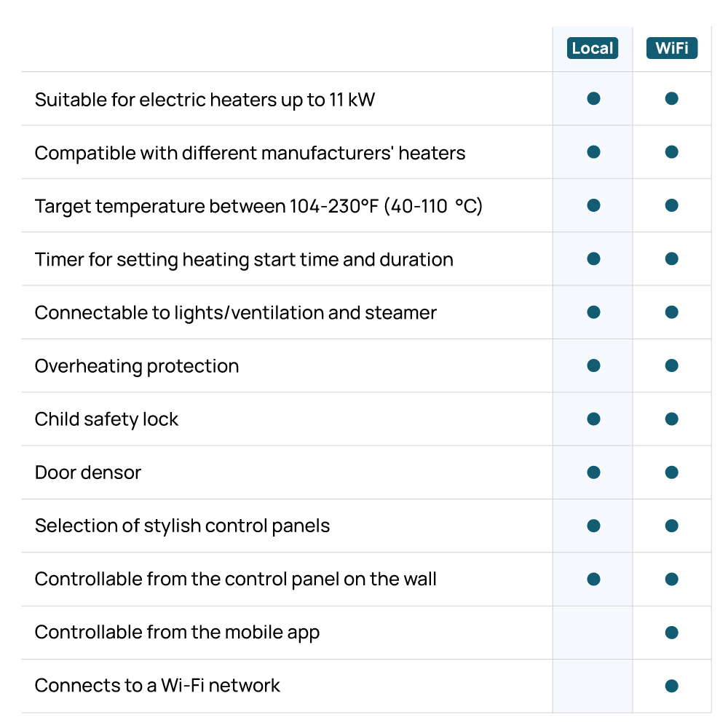Click 'Selection of stylish control panels' text
This screenshot has height=728, width=728.
[x=182, y=526]
